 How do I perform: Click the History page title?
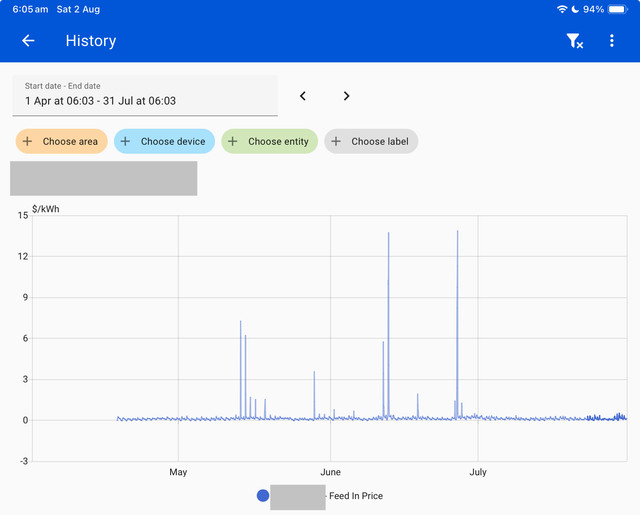[x=91, y=41]
